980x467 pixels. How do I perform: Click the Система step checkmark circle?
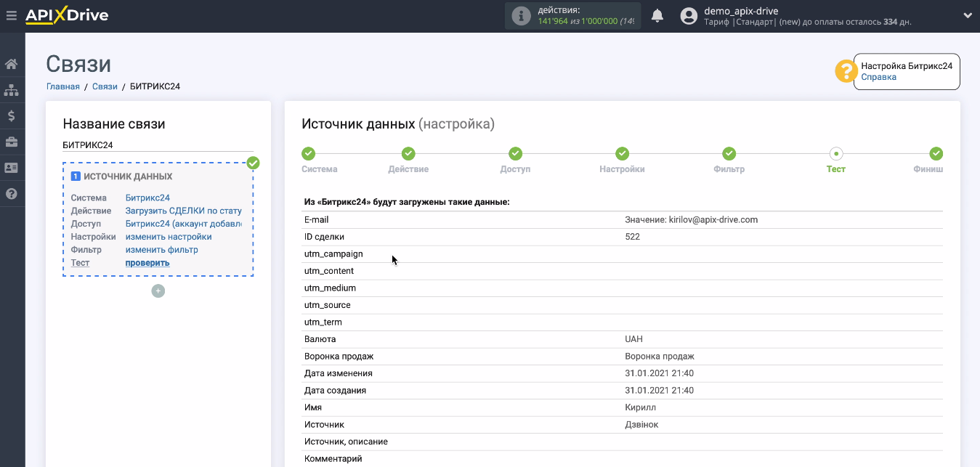(x=308, y=154)
